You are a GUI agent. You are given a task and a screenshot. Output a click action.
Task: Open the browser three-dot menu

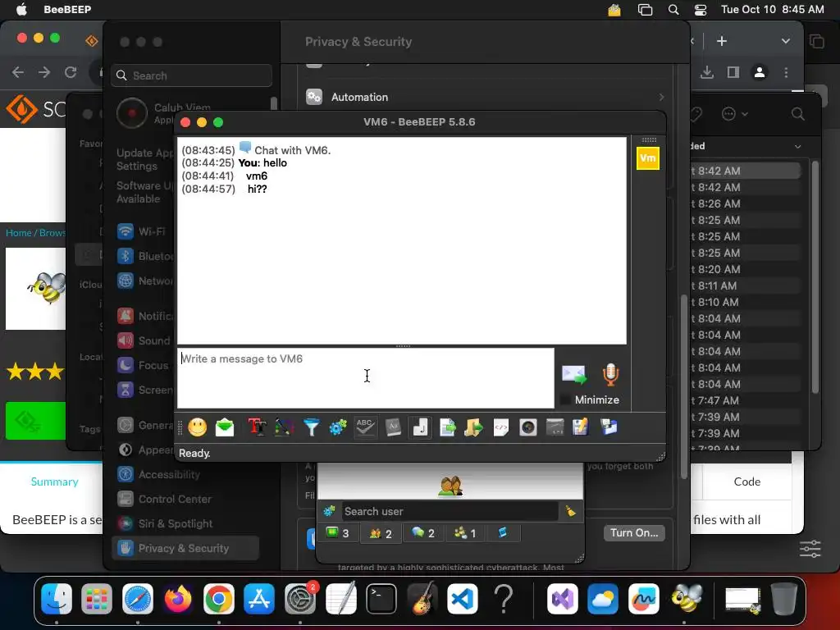(x=786, y=72)
